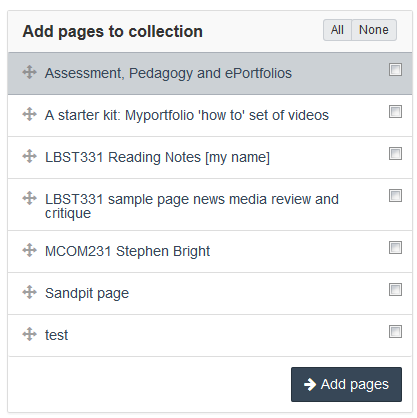Click move handle for MCOM231 Stephen Bright
Image resolution: width=417 pixels, height=418 pixels.
click(x=29, y=250)
